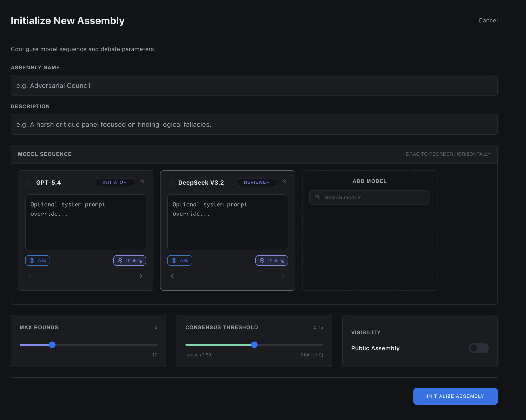Click the REVIEWER role badge on DeepSeek V3.2

257,182
